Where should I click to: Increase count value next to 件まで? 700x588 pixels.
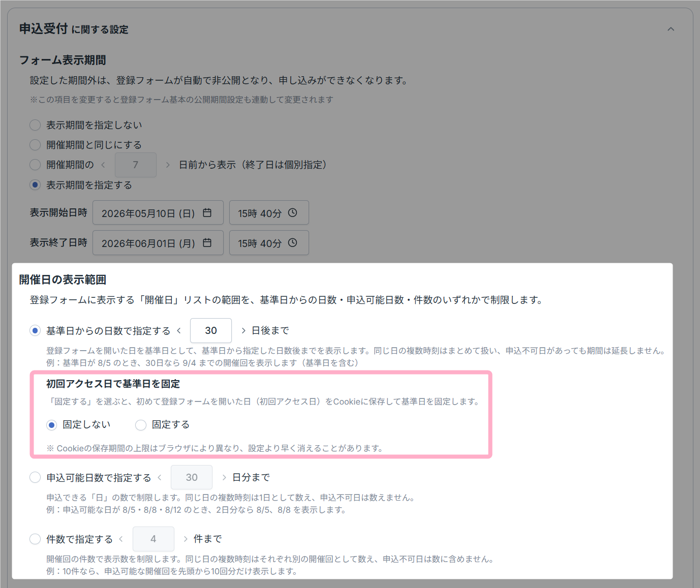186,539
